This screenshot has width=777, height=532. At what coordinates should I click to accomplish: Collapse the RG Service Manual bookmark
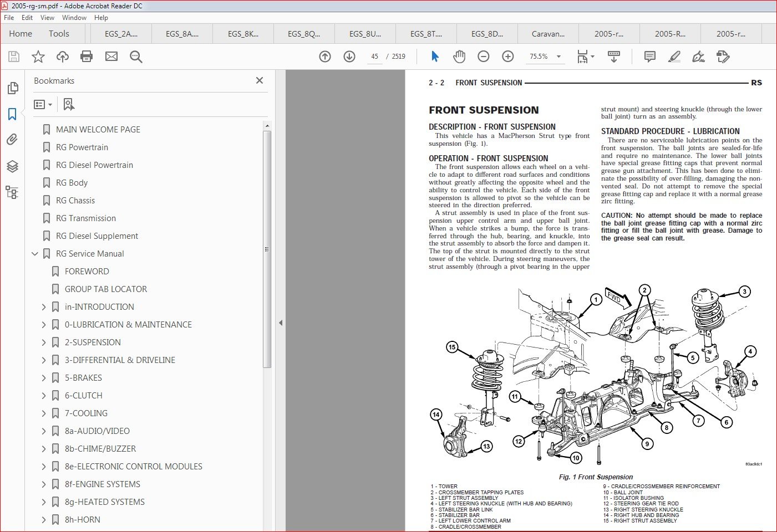(x=35, y=254)
